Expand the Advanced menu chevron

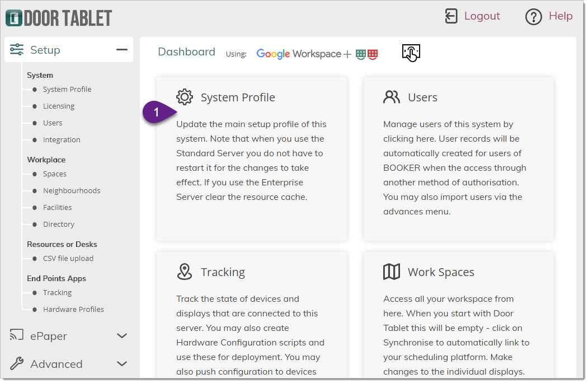tap(121, 364)
